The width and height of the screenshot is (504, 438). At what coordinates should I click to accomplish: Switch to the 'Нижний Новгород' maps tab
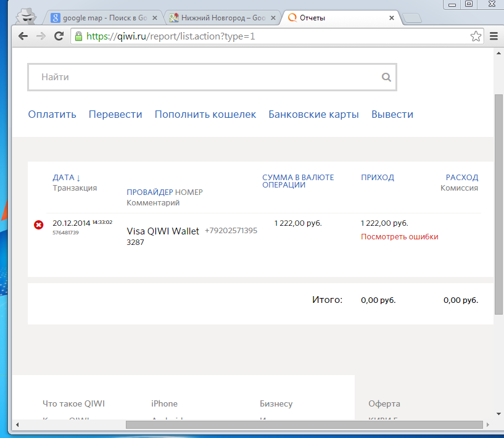(223, 18)
